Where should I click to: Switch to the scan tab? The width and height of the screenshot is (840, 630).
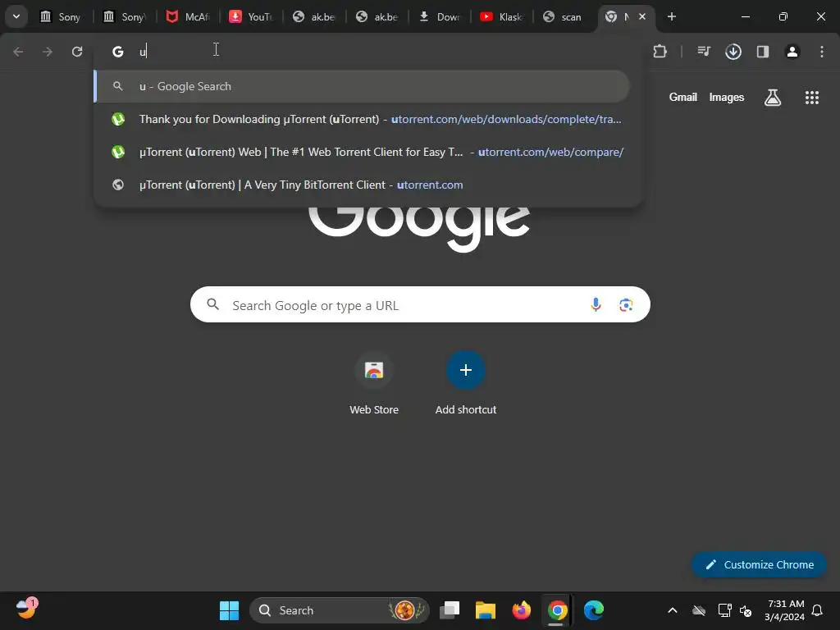point(563,16)
